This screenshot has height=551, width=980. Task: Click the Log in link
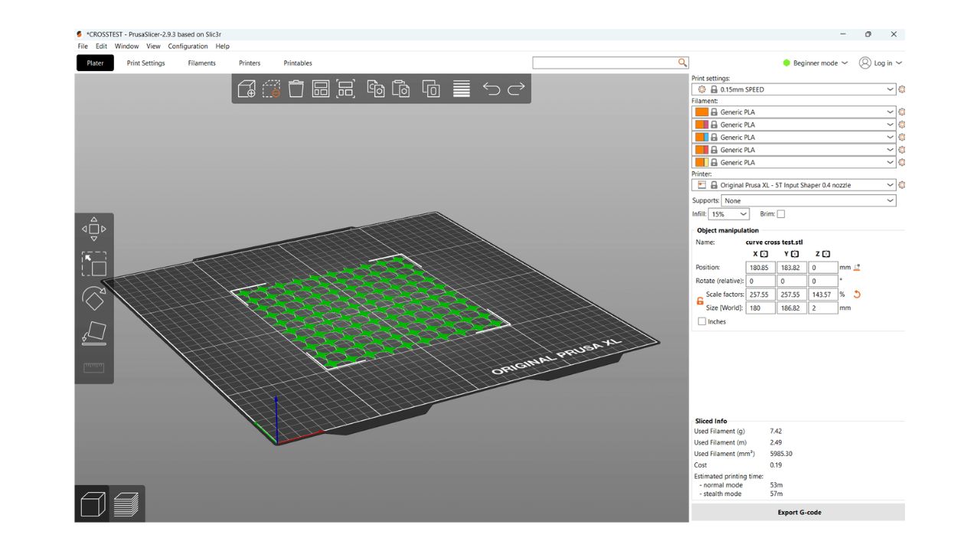pyautogui.click(x=881, y=64)
